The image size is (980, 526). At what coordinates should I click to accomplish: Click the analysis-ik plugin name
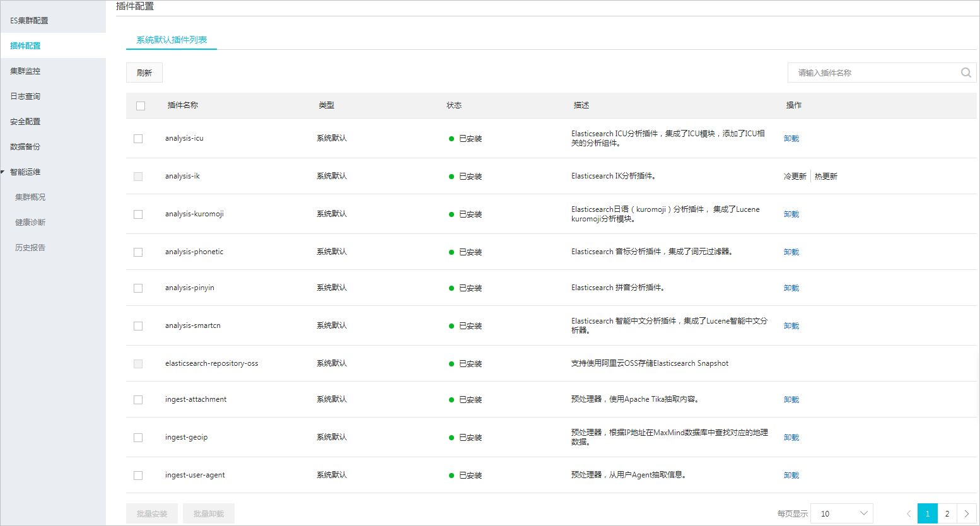(x=182, y=176)
